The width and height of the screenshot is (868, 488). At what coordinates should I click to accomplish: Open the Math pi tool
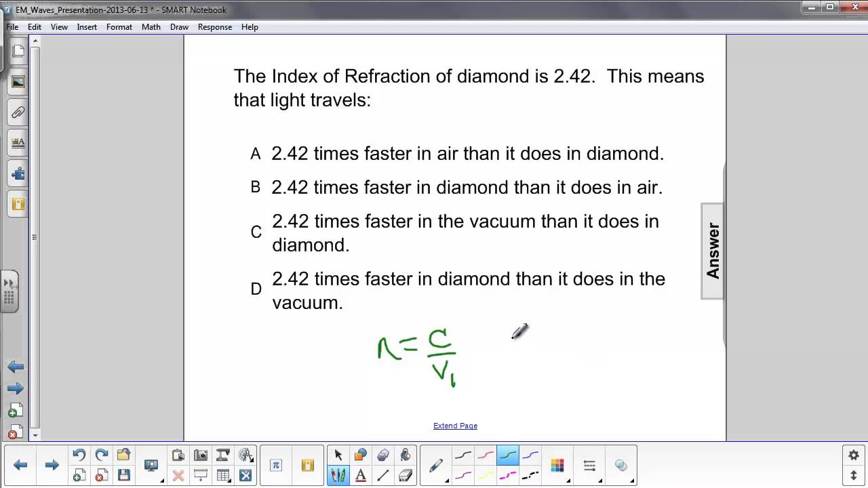pos(275,465)
